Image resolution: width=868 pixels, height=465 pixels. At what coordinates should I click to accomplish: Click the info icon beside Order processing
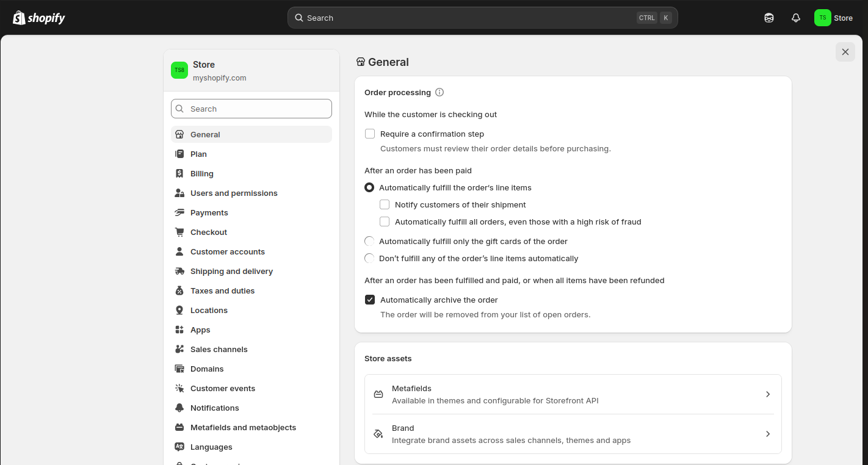coord(439,92)
